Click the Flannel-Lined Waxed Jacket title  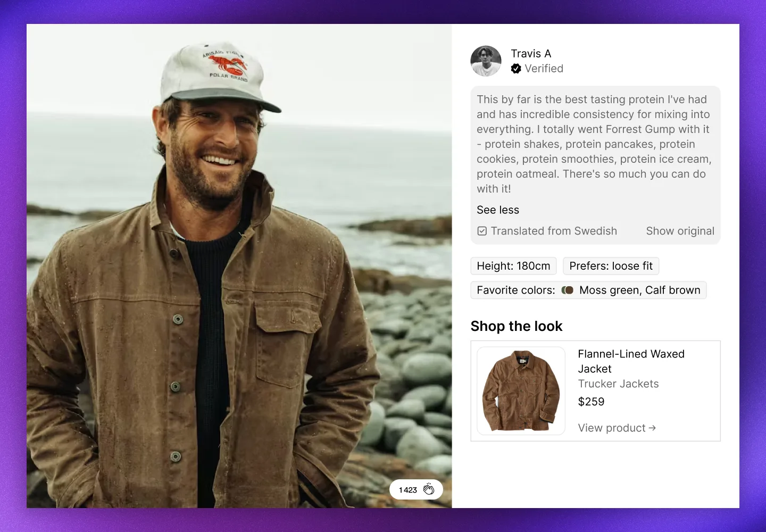631,361
